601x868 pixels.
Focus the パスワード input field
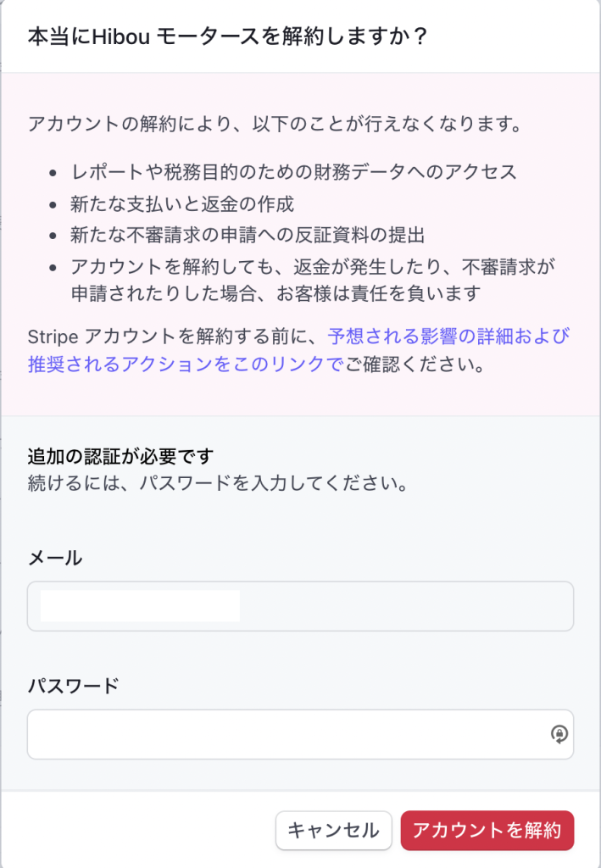pos(288,734)
